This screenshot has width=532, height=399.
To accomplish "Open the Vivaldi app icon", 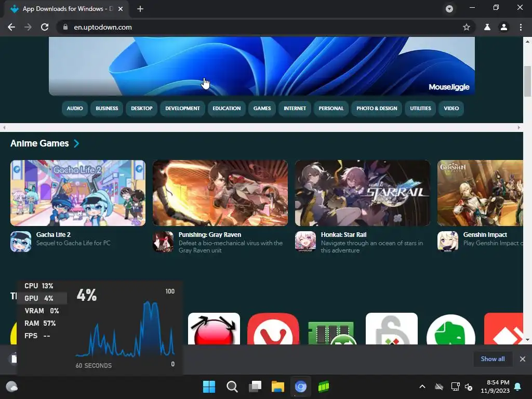I will point(273,329).
